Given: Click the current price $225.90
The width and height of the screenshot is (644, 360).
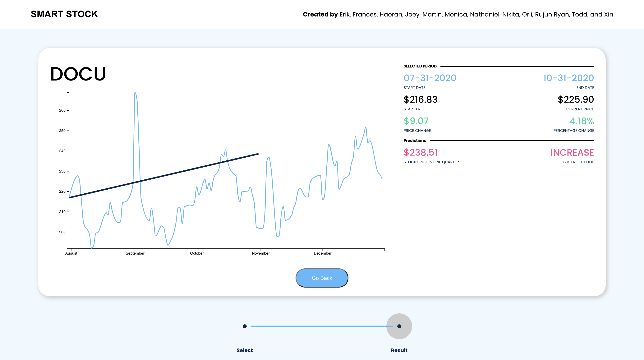Looking at the screenshot, I should tap(576, 99).
